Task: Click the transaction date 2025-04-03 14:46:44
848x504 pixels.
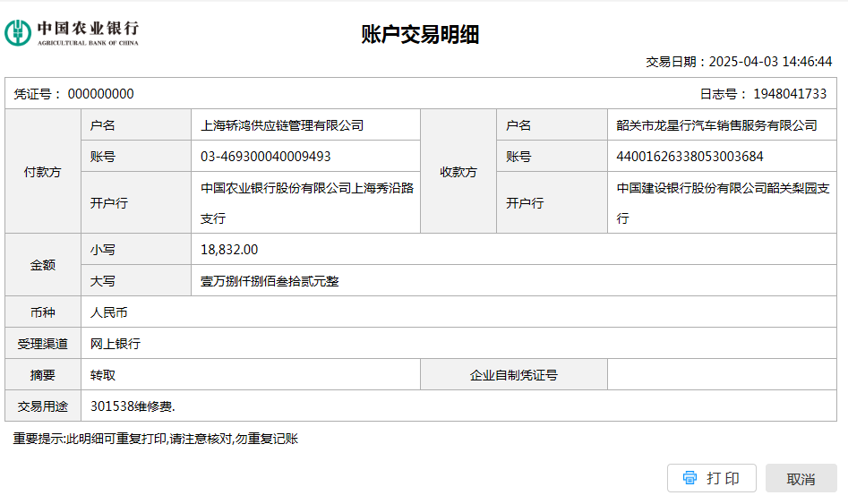Action: (770, 62)
